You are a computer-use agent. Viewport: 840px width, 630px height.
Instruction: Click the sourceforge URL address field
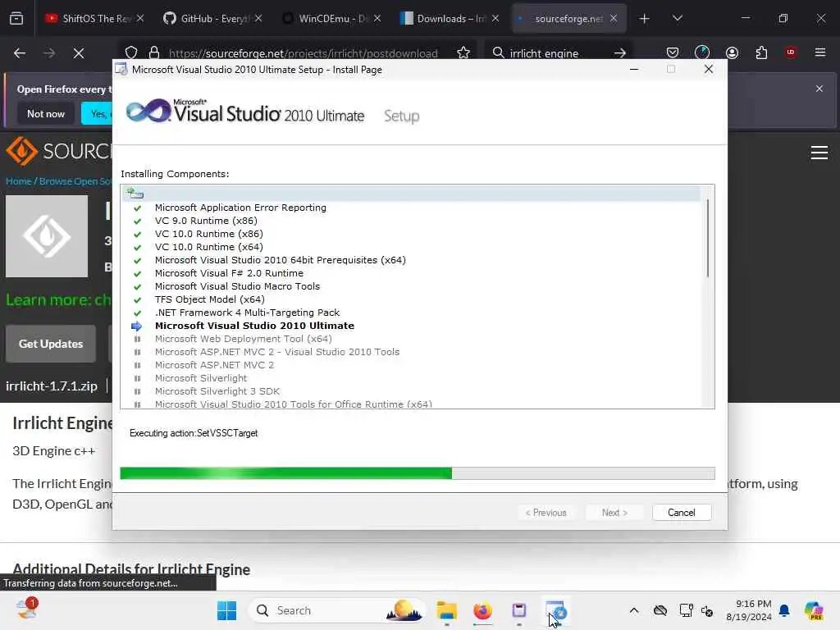(304, 53)
